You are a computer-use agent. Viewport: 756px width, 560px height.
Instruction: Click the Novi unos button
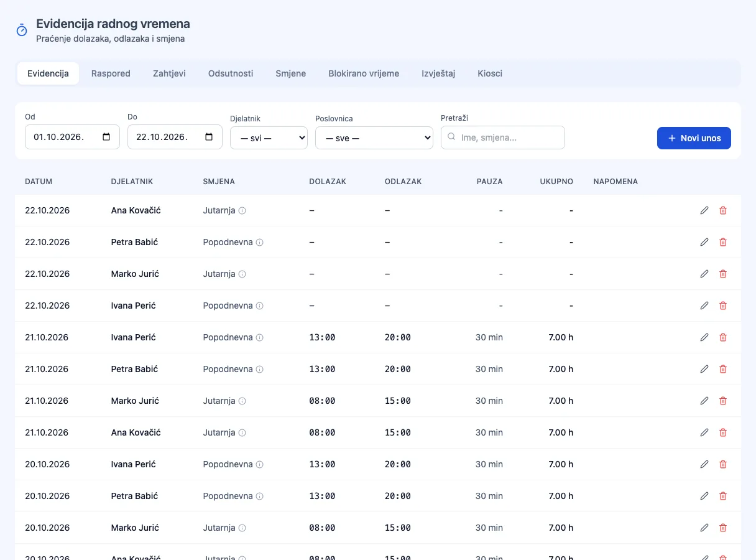[x=694, y=138]
